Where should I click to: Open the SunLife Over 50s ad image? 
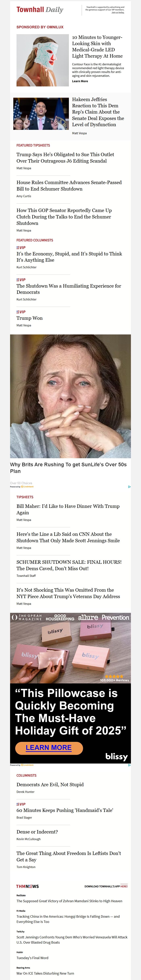(70, 396)
